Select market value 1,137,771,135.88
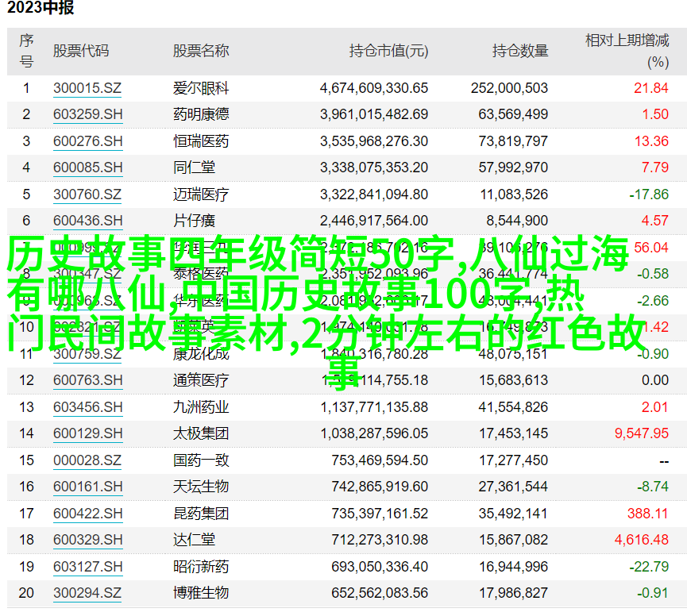The image size is (687, 616). click(374, 407)
